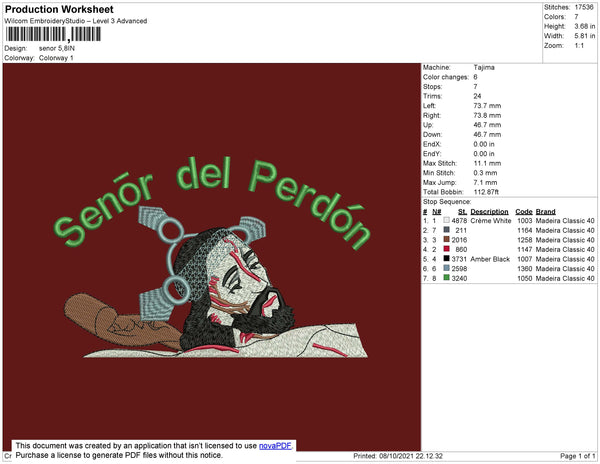
Task: Click the Width value '5.81 in'
Action: 585,36
